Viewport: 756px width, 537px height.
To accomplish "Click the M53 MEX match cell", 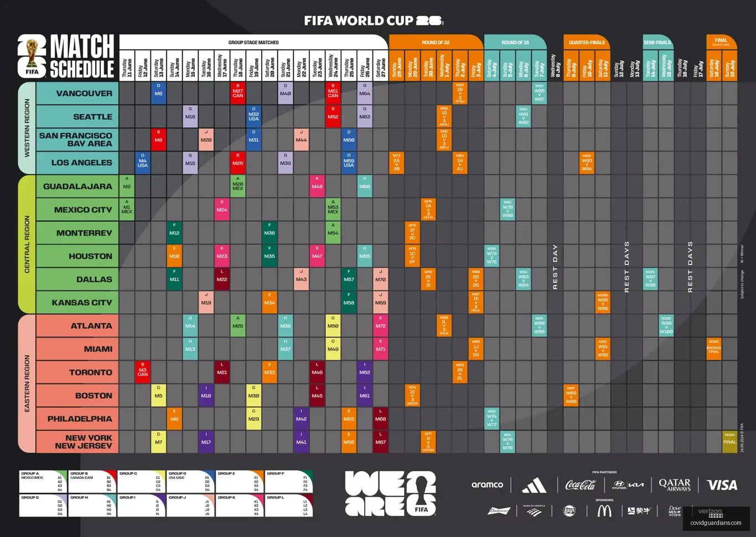I will [333, 210].
